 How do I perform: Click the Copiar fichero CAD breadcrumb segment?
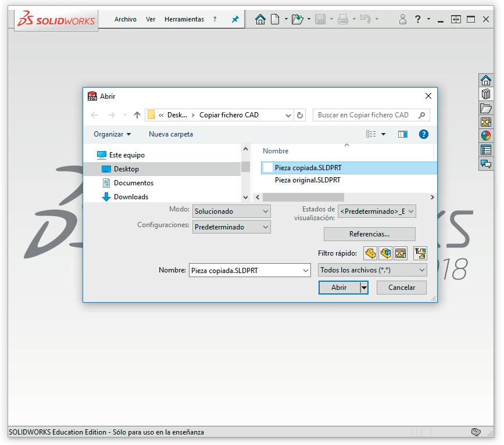(x=229, y=115)
